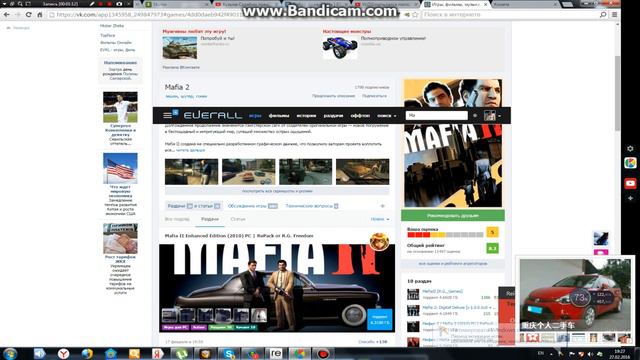Click the plus icon in the right sidebar
This screenshot has height=360, width=640.
(630, 198)
